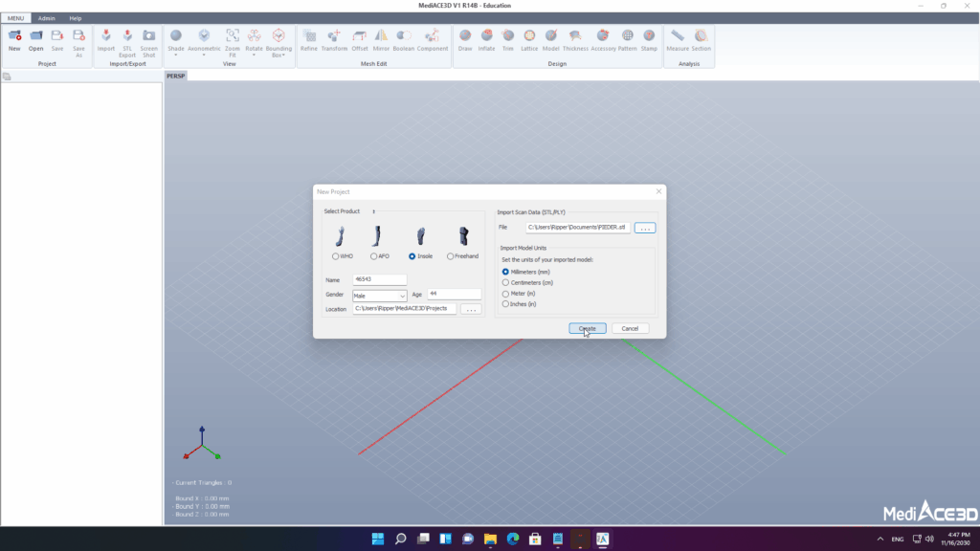Viewport: 980px width, 551px height.
Task: Open the Admin menu tab
Action: pos(46,18)
